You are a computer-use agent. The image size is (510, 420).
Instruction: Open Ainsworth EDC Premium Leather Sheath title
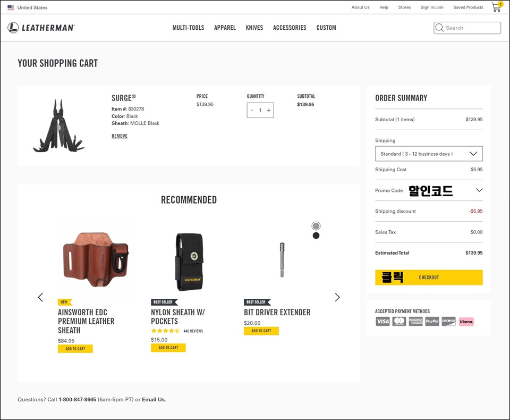[86, 321]
